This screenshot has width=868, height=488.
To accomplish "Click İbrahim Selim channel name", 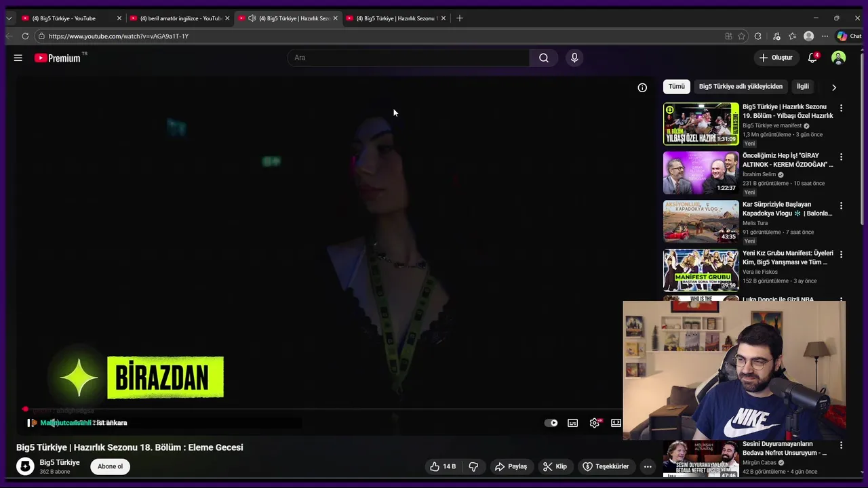I will [x=759, y=174].
